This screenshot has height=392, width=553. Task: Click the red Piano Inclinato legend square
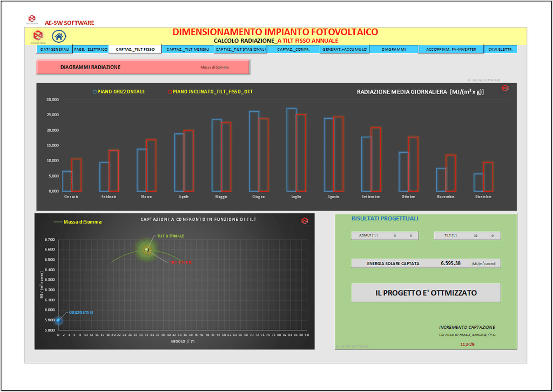pos(170,92)
